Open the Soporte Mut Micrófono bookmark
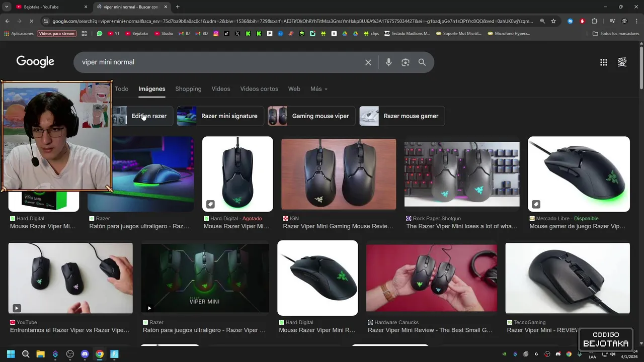The height and width of the screenshot is (362, 644). (x=459, y=34)
